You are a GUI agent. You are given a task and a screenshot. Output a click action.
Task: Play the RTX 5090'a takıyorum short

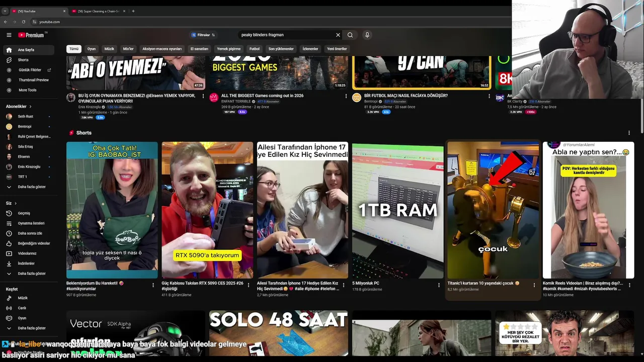click(207, 210)
